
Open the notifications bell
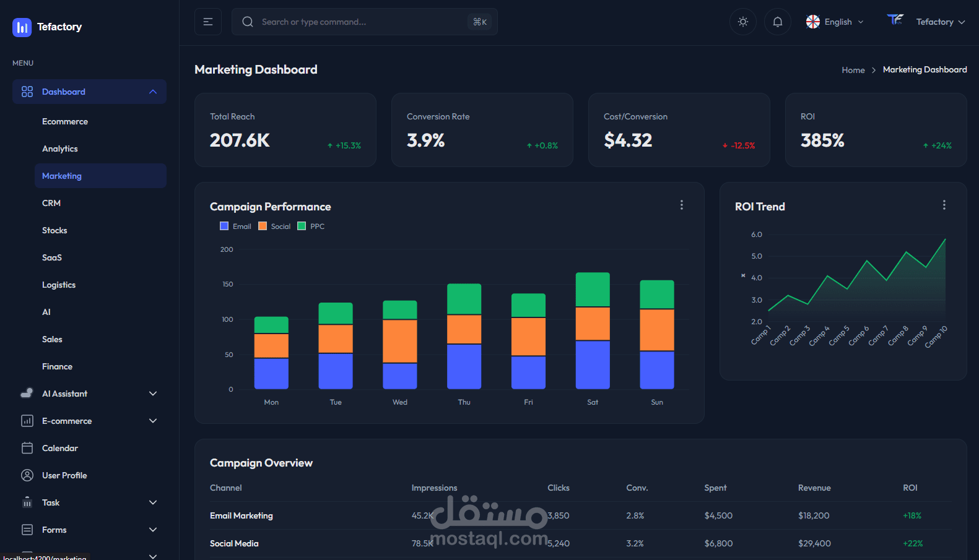tap(778, 22)
